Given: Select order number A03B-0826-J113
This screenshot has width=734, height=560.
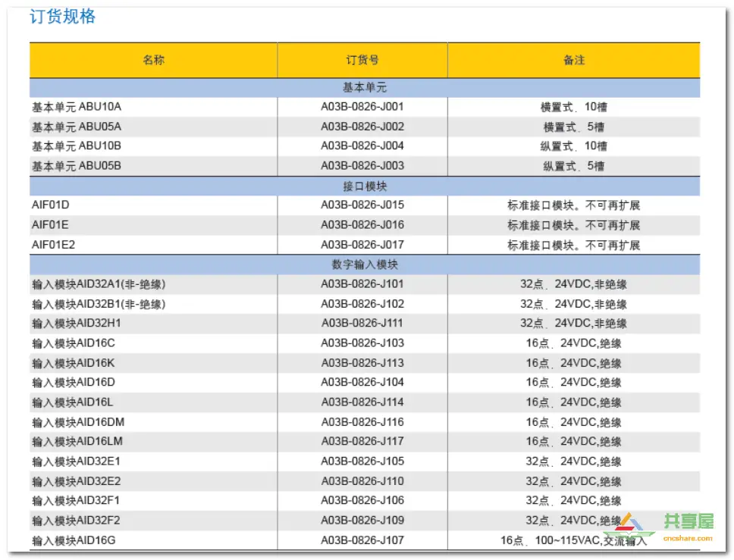Looking at the screenshot, I should [x=363, y=363].
